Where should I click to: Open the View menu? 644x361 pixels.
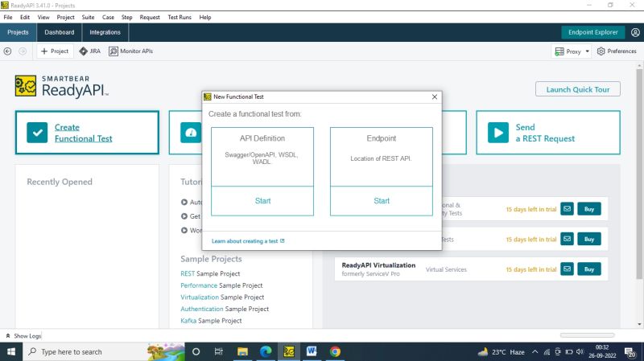coord(43,17)
